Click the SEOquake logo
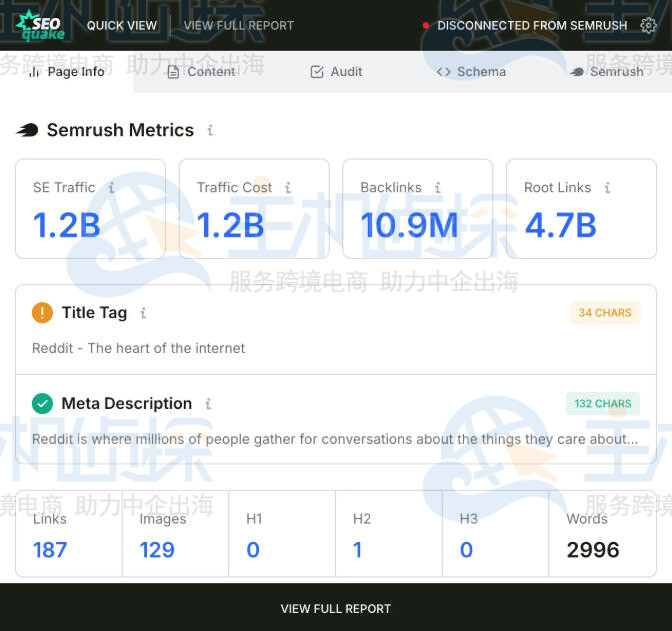The image size is (672, 631). coord(40,26)
